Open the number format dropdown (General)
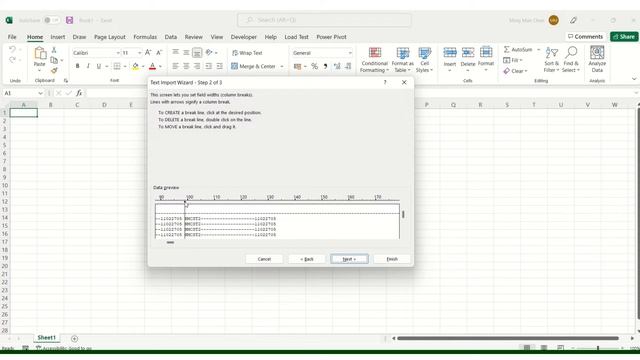640x360 pixels. 350,53
